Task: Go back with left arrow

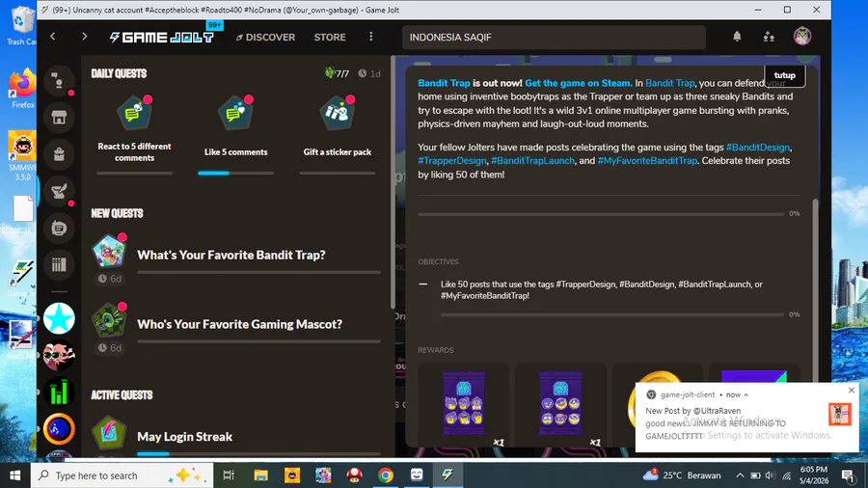Action: [x=53, y=37]
